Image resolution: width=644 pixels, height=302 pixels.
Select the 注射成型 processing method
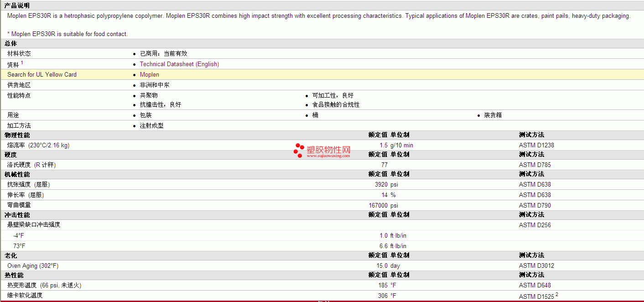(x=152, y=126)
